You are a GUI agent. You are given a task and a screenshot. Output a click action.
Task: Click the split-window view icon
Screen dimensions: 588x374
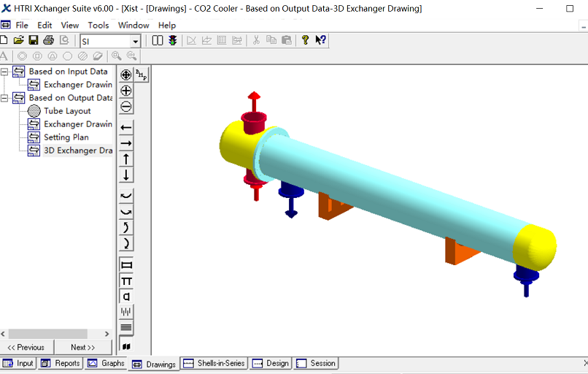point(158,40)
